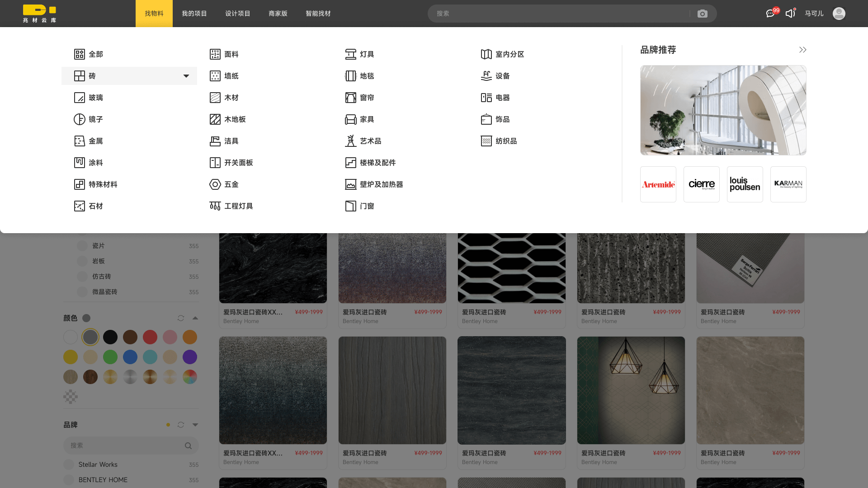Image resolution: width=868 pixels, height=488 pixels.
Task: Open the louis poulsen brand logo
Action: click(745, 184)
